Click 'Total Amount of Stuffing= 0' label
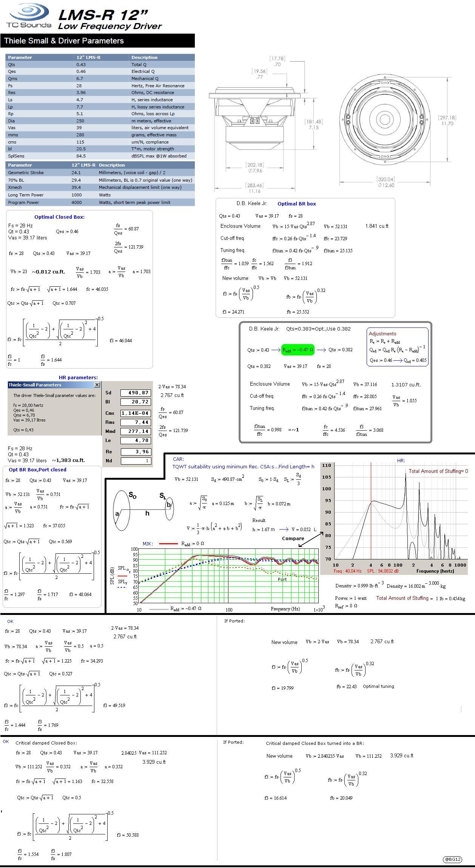The width and height of the screenshot is (475, 868). point(438,471)
